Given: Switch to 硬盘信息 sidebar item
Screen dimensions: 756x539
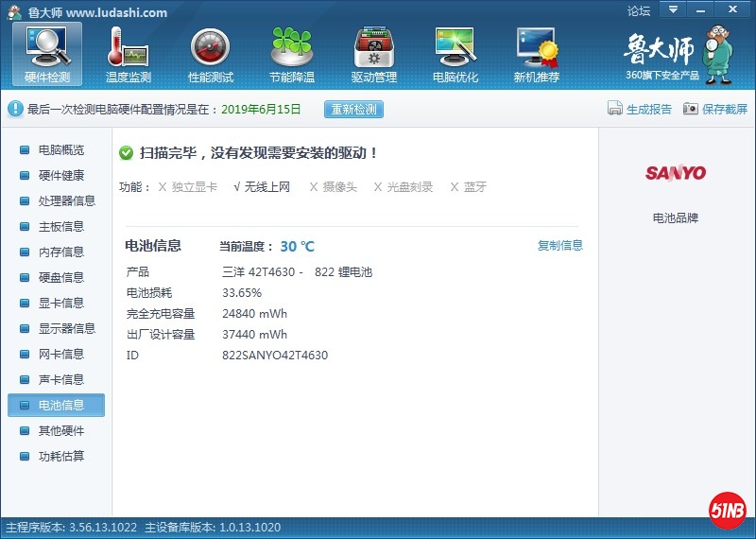Looking at the screenshot, I should 60,278.
